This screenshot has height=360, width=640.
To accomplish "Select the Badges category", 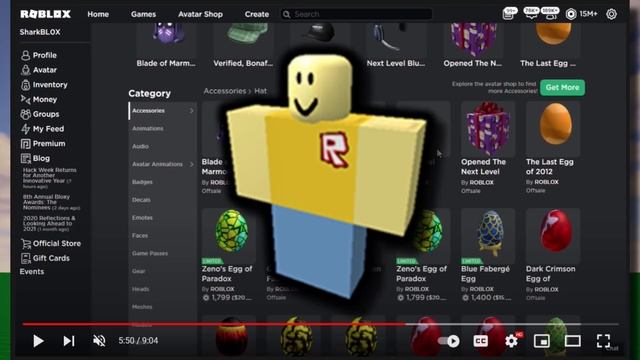I will pos(142,182).
